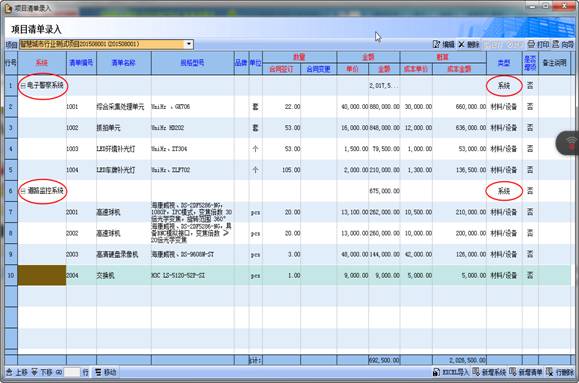Click the floating wifi widget on right edge
This screenshot has width=579, height=383.
coord(568,143)
